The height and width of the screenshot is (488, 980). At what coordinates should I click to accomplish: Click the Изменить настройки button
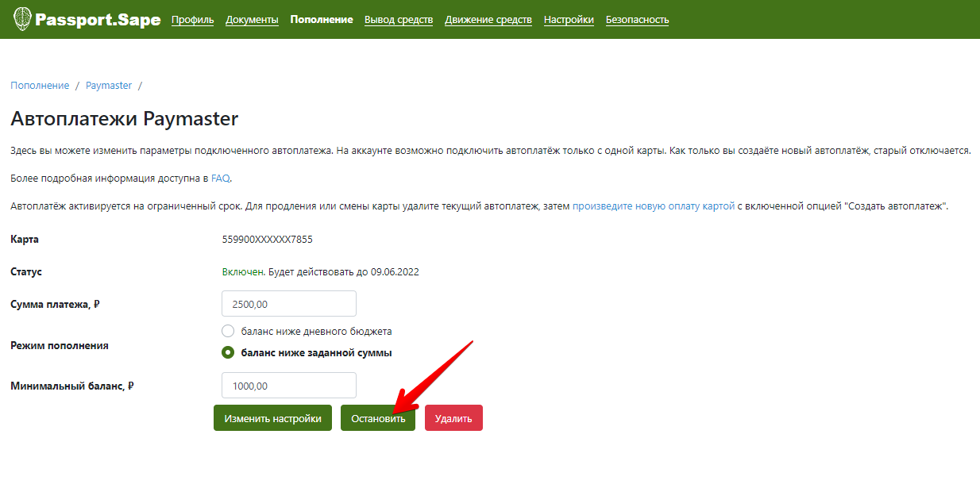click(x=272, y=418)
